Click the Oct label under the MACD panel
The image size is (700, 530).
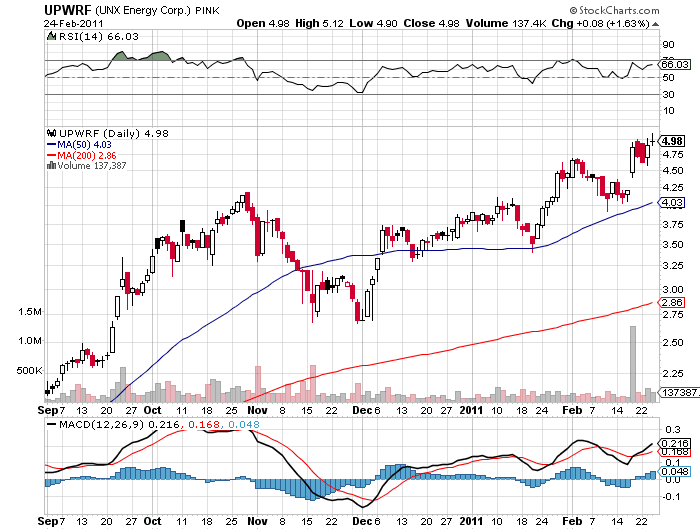pos(152,521)
